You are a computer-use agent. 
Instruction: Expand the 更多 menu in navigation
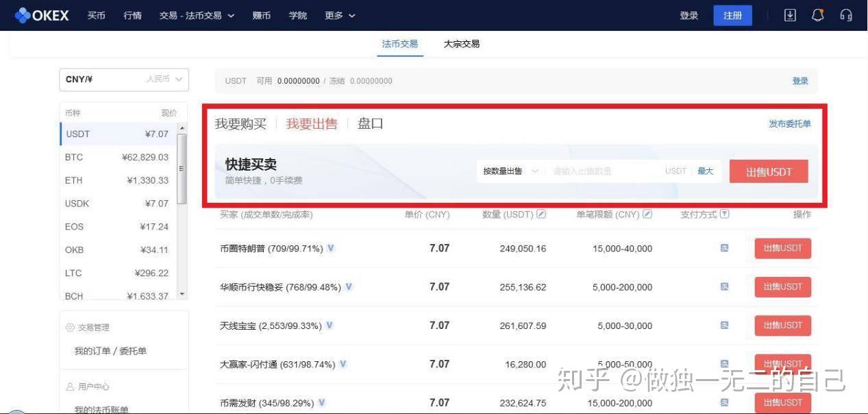pyautogui.click(x=340, y=15)
